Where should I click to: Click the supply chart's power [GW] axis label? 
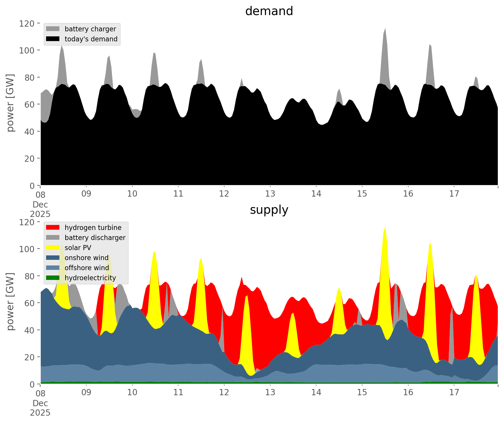(10, 302)
